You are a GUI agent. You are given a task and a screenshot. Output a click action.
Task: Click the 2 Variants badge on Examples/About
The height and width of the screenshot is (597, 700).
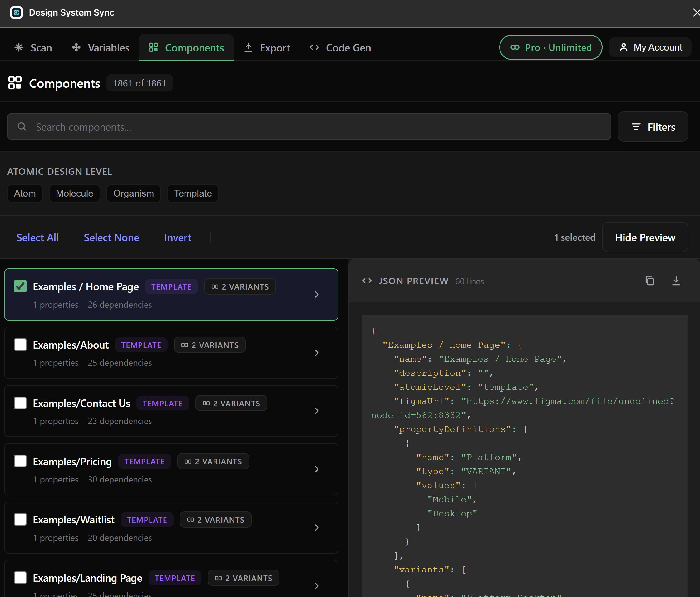210,345
